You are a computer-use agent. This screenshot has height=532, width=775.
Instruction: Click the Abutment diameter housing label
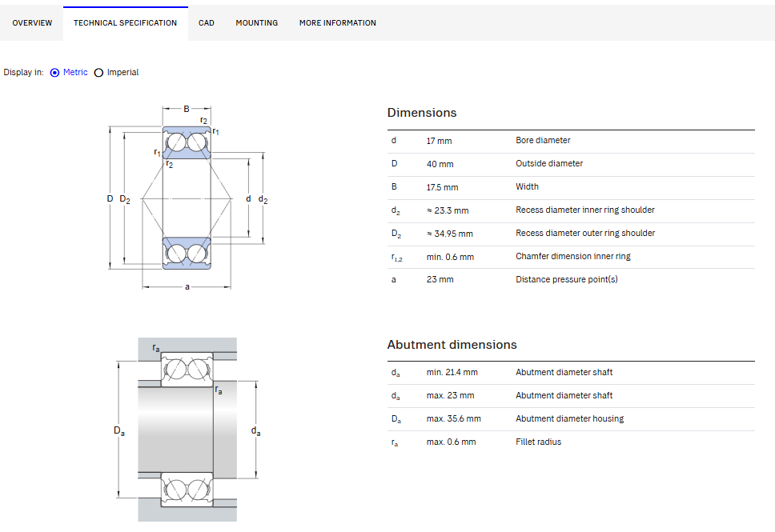pos(569,419)
